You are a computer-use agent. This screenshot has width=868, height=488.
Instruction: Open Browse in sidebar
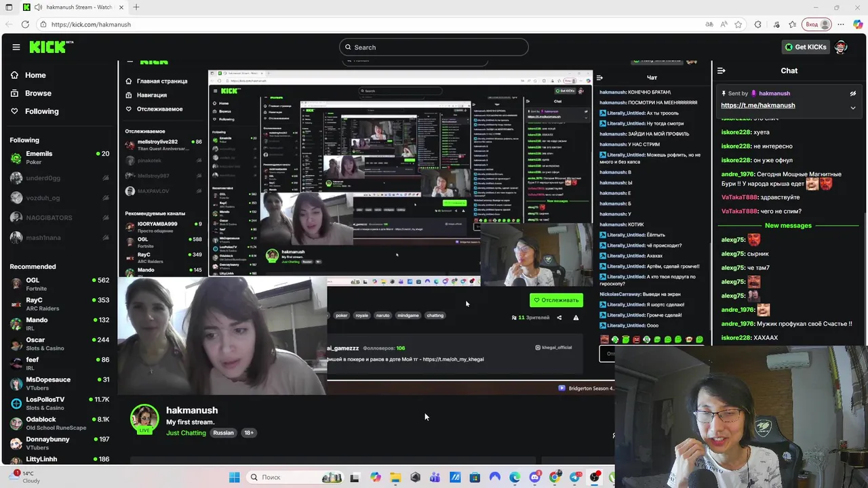pyautogui.click(x=38, y=93)
